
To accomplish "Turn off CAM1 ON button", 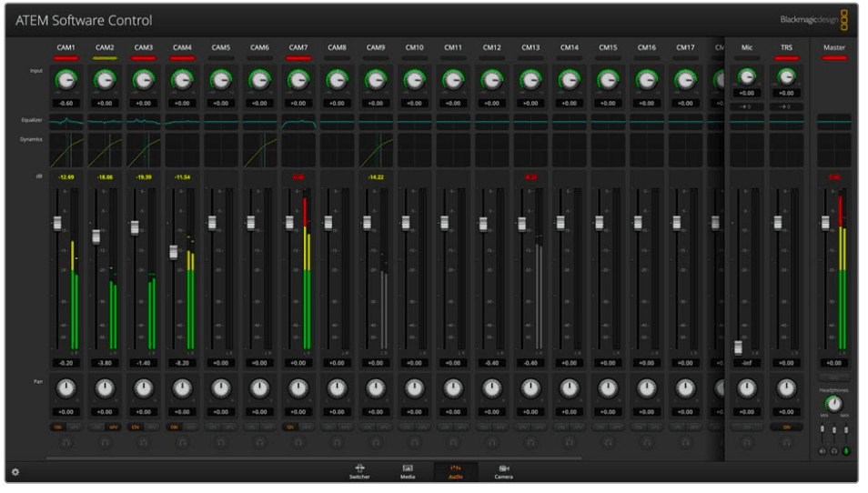I will pos(57,428).
